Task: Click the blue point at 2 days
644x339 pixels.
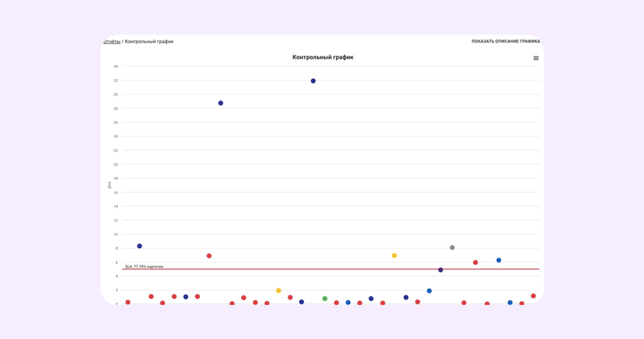Action: coord(429,291)
